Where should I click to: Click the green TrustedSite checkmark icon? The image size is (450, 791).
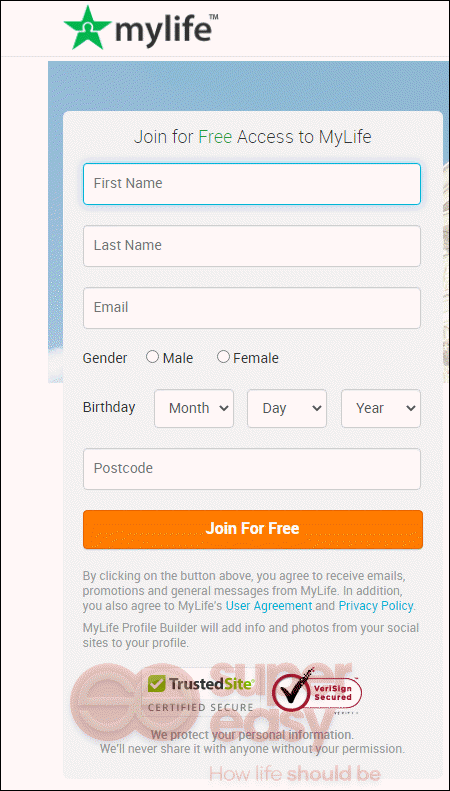pyautogui.click(x=156, y=684)
